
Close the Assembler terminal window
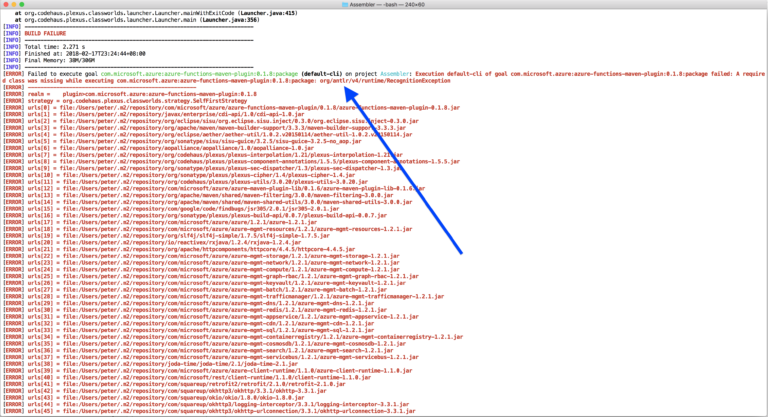pyautogui.click(x=6, y=4)
